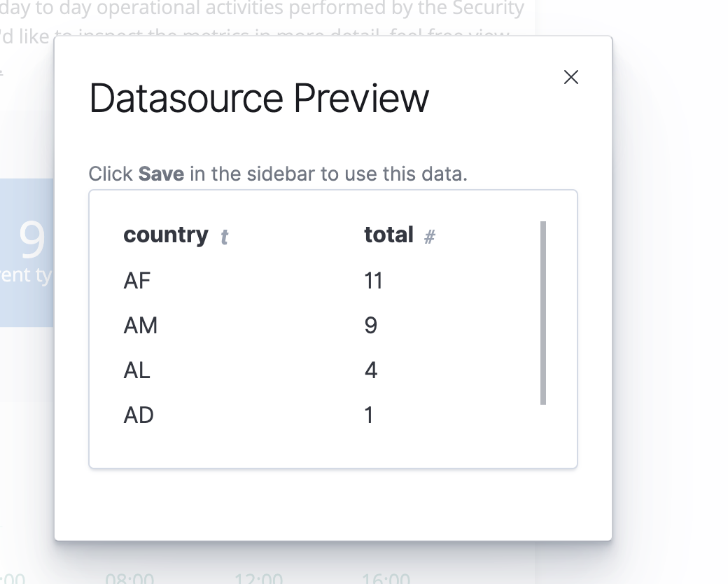728x584 pixels.
Task: Click the large 9 metric behind dialog
Action: click(32, 240)
